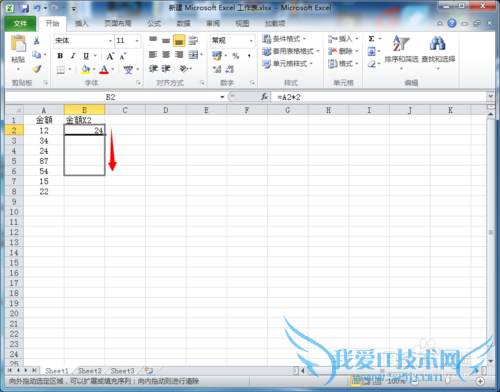This screenshot has height=392, width=500.
Task: Open 条件格式 conditional formatting
Action: click(x=284, y=39)
